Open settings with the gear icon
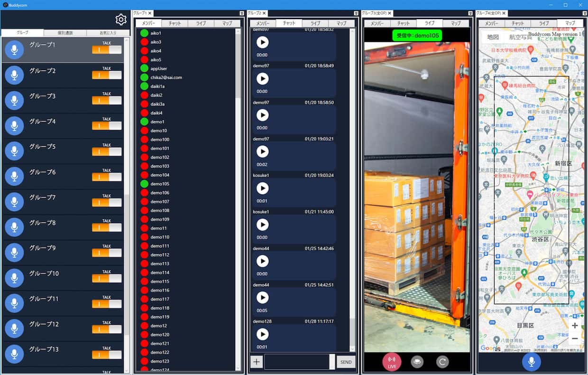The width and height of the screenshot is (588, 375). point(121,19)
